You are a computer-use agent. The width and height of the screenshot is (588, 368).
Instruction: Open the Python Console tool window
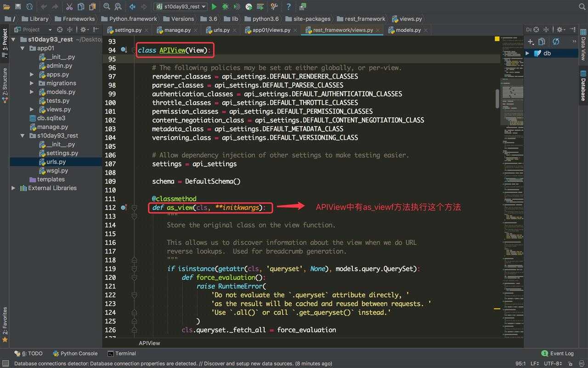75,353
